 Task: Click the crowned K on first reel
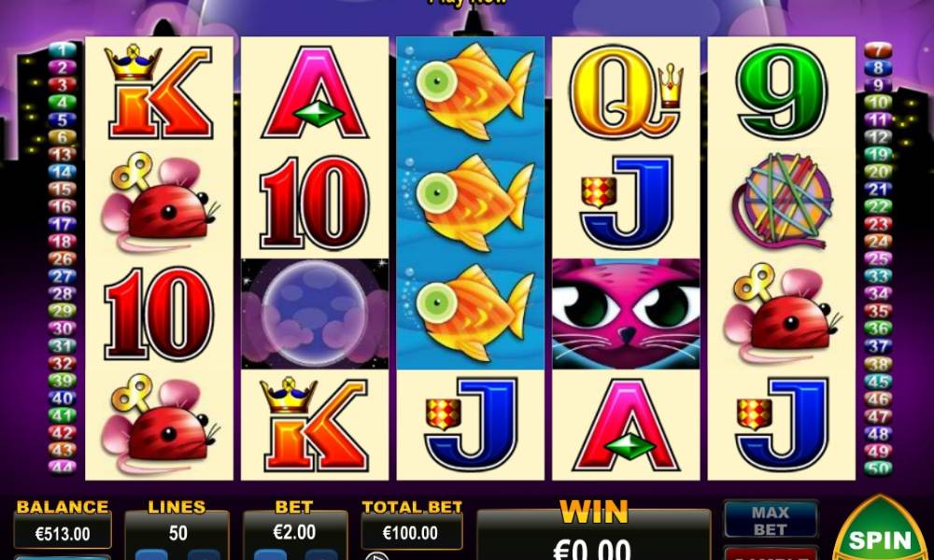click(159, 91)
